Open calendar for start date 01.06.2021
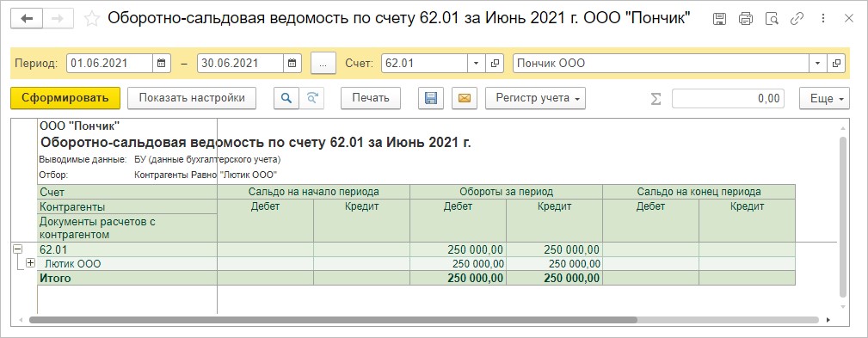 161,63
